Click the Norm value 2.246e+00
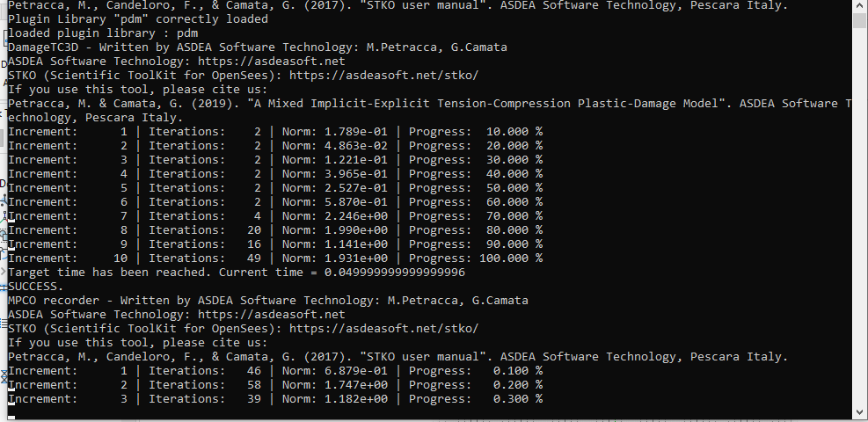This screenshot has height=422, width=868. coord(356,216)
